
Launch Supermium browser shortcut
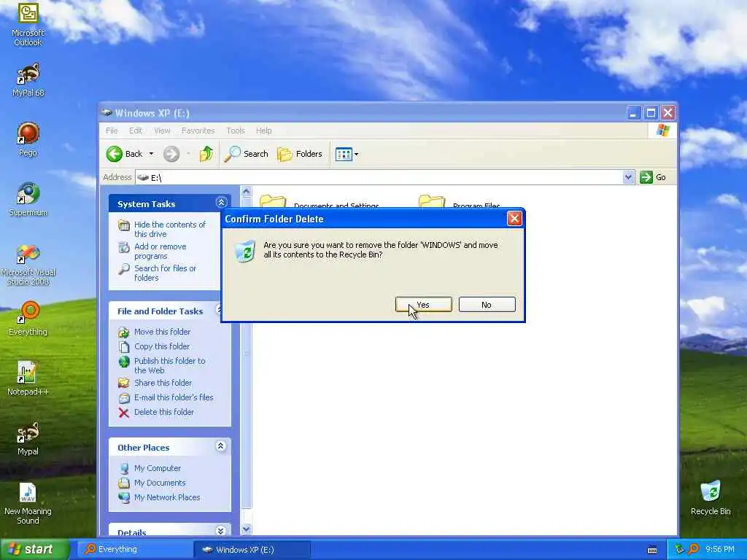[x=28, y=200]
